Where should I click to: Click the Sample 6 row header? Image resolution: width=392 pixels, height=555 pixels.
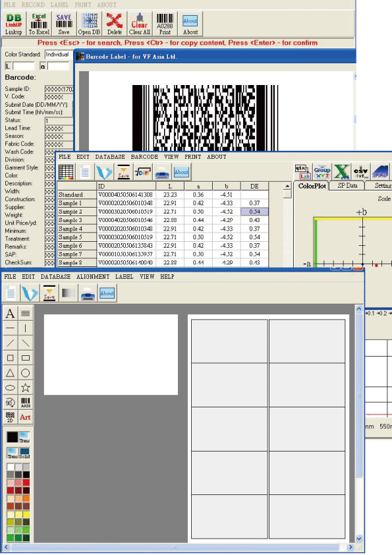pos(77,246)
